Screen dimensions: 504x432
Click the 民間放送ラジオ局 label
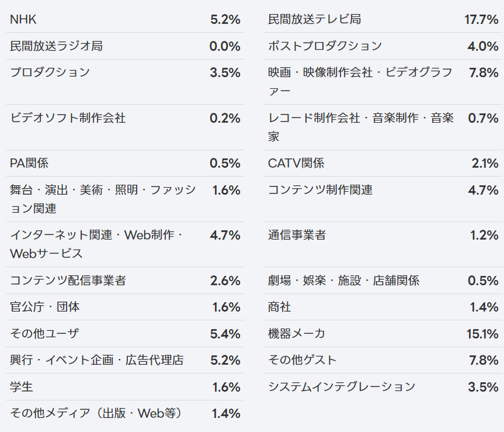(56, 46)
